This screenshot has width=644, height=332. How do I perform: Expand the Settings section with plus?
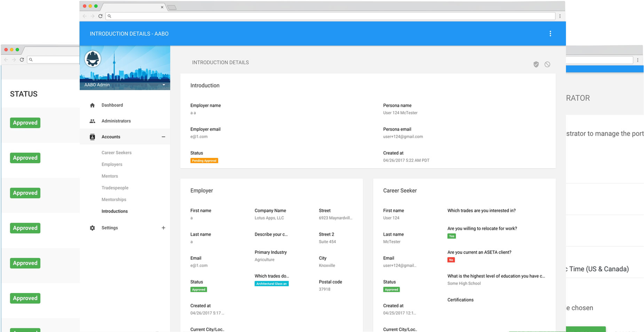(163, 228)
